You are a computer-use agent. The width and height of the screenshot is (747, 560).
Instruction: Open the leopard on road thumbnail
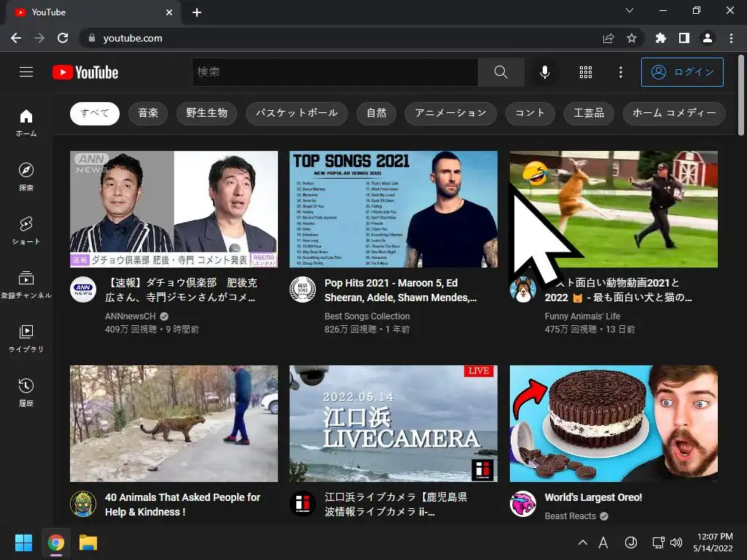(174, 424)
